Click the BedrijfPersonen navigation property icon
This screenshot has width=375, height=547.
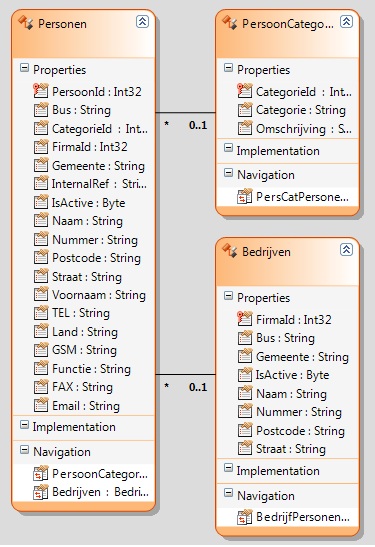click(x=245, y=517)
